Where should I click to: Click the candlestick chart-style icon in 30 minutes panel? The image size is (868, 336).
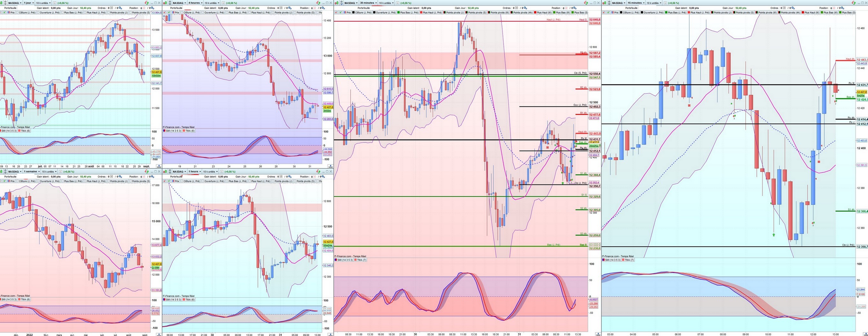coord(337,3)
